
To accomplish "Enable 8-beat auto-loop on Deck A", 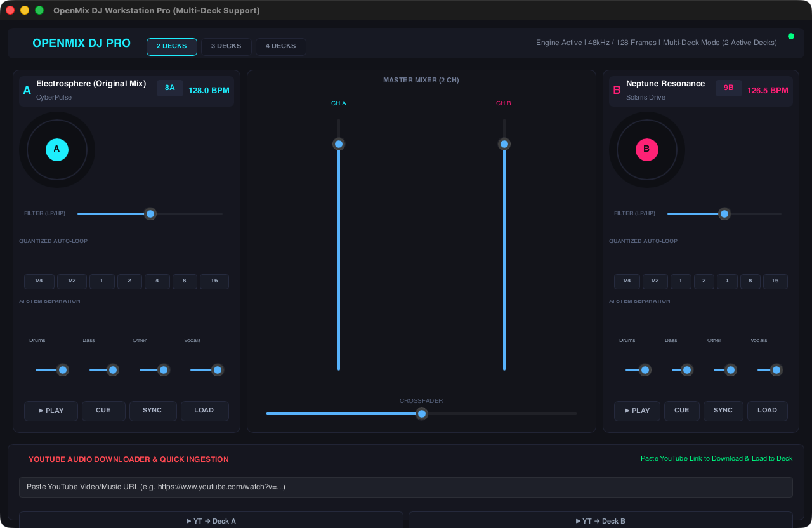I will pyautogui.click(x=185, y=282).
